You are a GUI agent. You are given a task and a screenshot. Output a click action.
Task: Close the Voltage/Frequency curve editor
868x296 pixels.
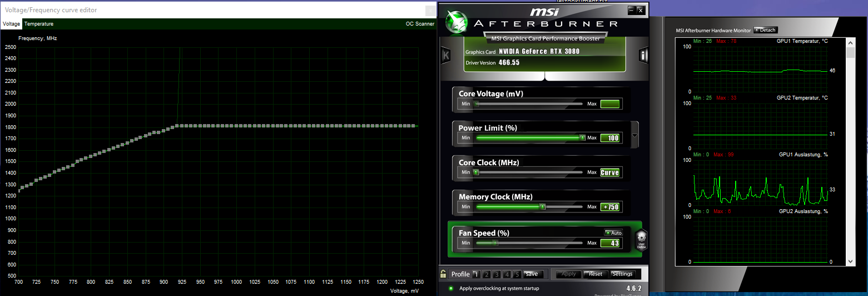pyautogui.click(x=430, y=10)
